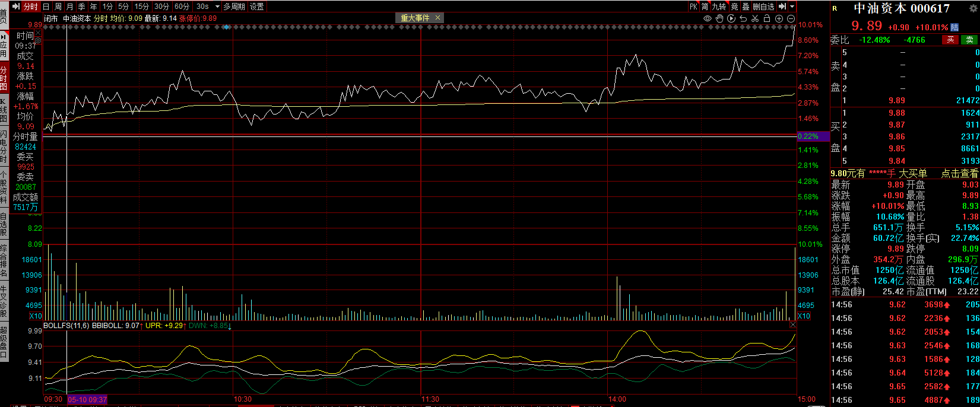The width and height of the screenshot is (980, 407).
Task: Toggle 叠 overlay button
Action: pos(746,7)
